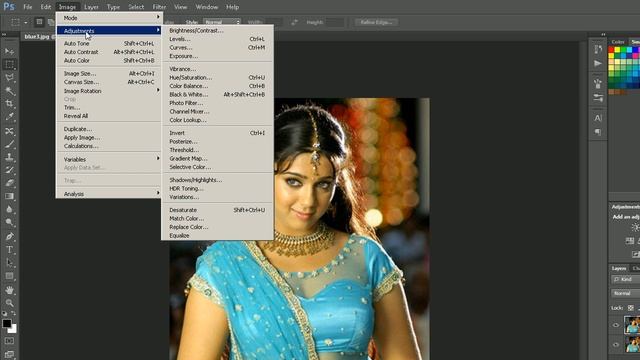Open the History panel icon
Image resolution: width=640 pixels, height=360 pixels.
pos(598,50)
